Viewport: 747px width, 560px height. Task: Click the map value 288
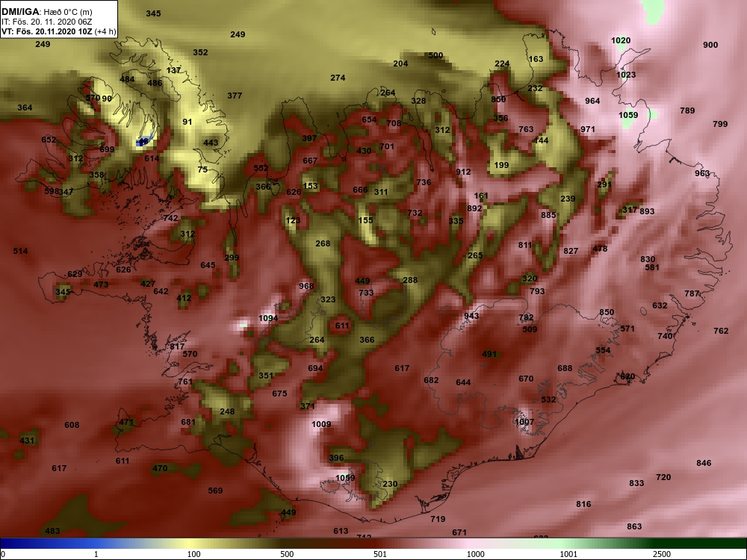pos(410,280)
